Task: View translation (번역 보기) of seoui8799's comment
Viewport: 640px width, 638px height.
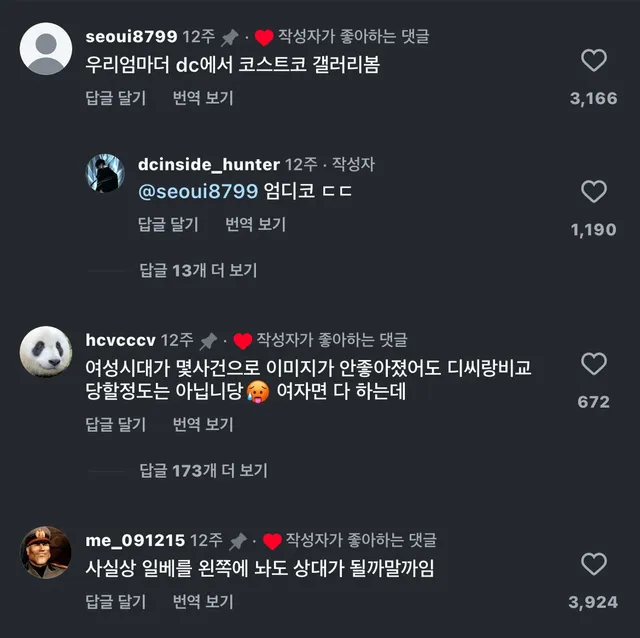Action: pos(203,98)
